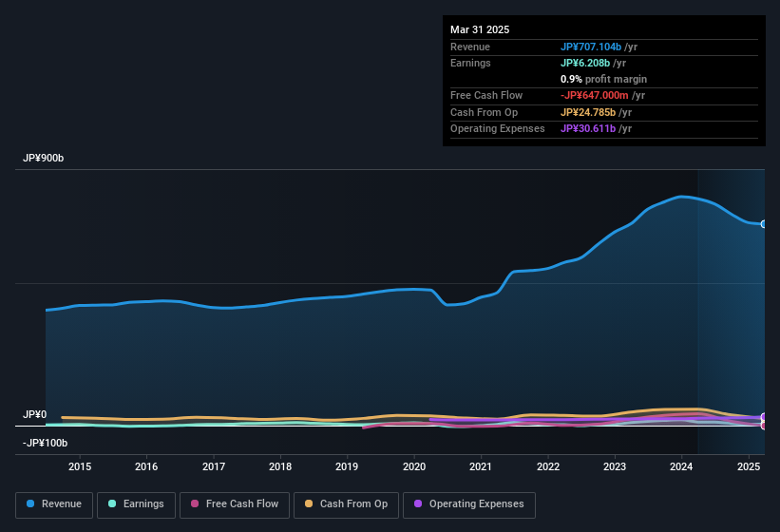Select the 2020 x-axis label
This screenshot has width=780, height=532.
point(414,466)
